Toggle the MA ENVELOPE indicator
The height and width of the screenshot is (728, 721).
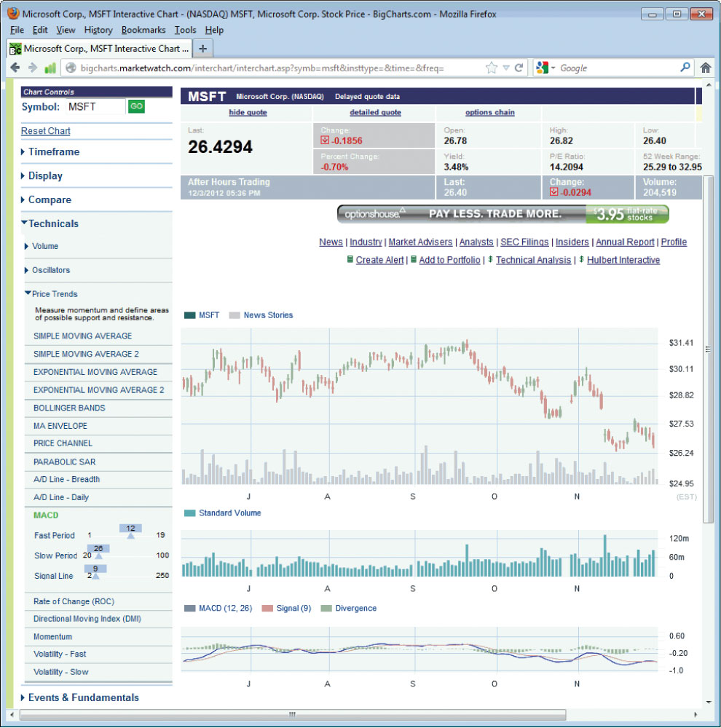60,426
